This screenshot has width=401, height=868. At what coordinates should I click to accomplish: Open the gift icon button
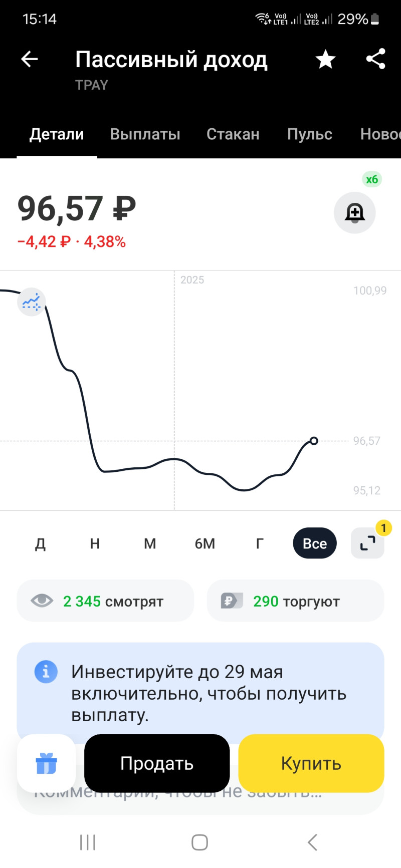pyautogui.click(x=46, y=763)
